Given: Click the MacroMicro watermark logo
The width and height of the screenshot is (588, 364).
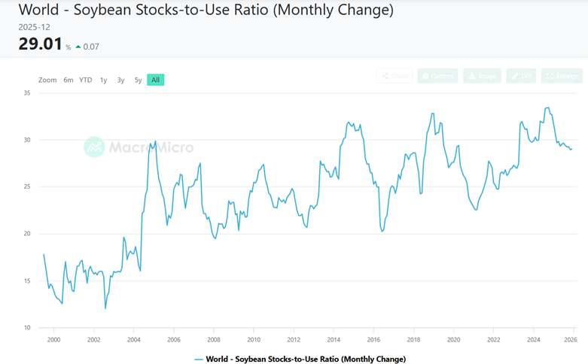Looking at the screenshot, I should [139, 147].
